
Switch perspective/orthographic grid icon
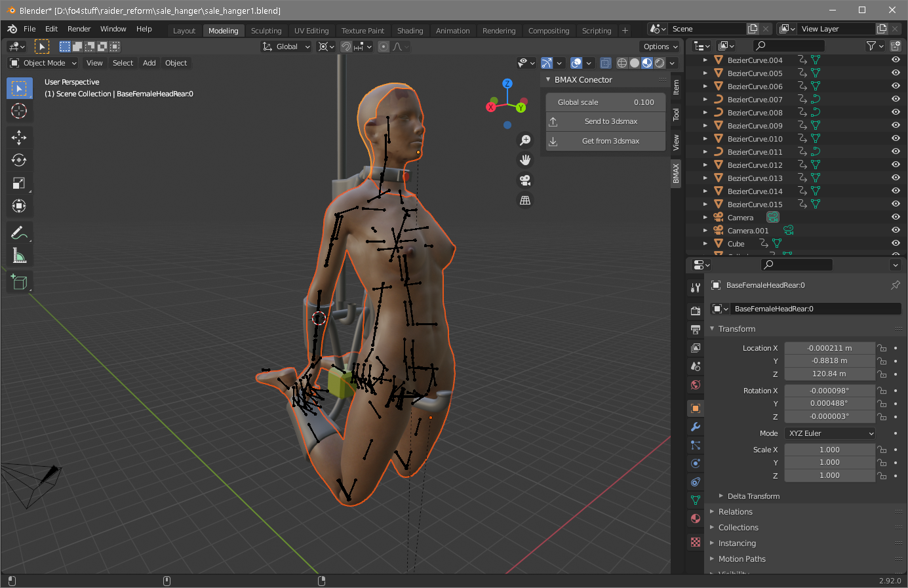tap(525, 200)
